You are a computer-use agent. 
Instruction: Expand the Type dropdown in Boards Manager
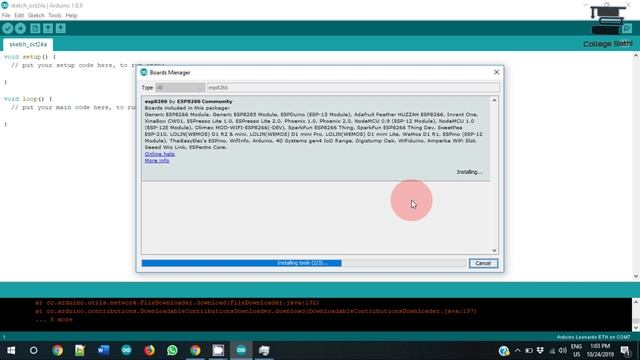pyautogui.click(x=180, y=87)
